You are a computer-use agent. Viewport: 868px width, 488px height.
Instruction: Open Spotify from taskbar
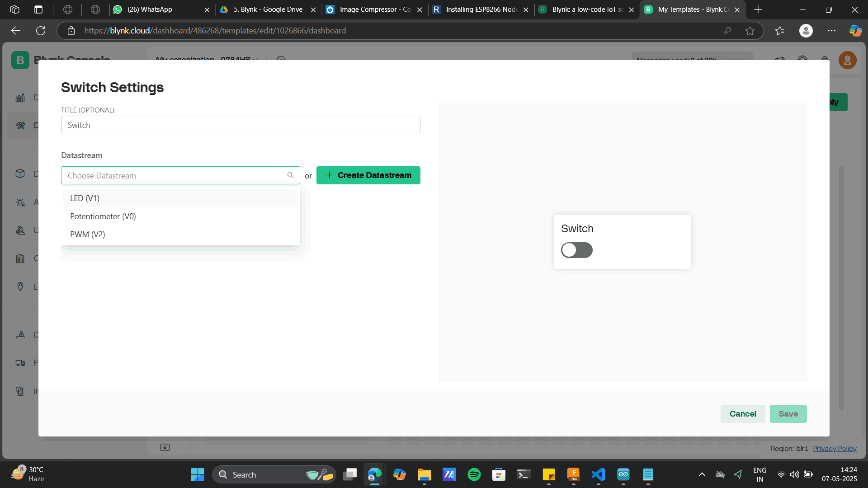[x=474, y=474]
